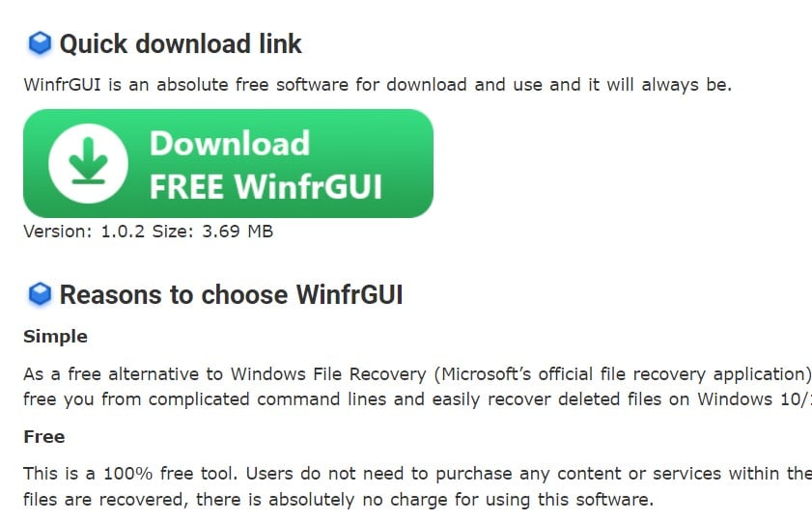Click the blue cube icon beside Reasons to choose
This screenshot has height=521, width=812.
pyautogui.click(x=40, y=295)
